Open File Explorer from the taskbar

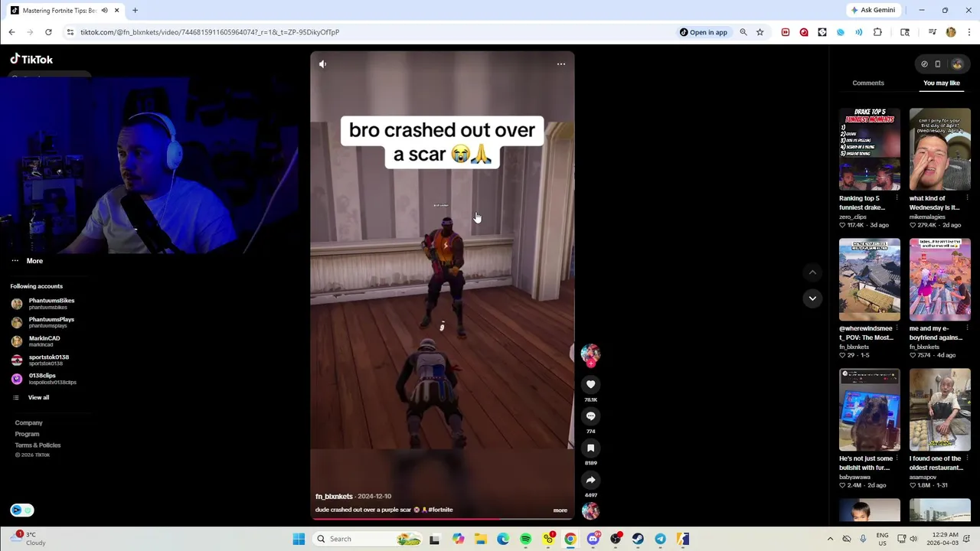(480, 539)
